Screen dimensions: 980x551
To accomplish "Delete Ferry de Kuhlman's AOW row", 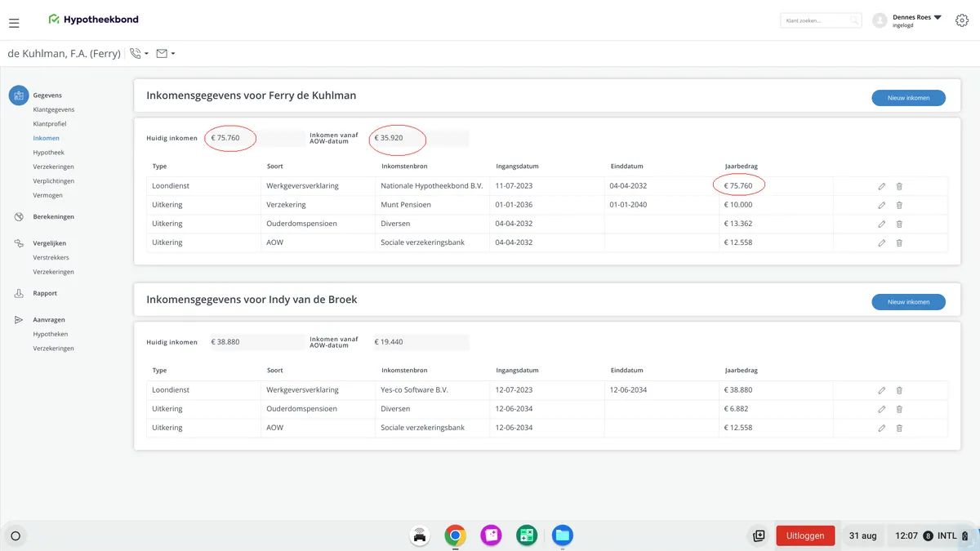I will [x=899, y=242].
